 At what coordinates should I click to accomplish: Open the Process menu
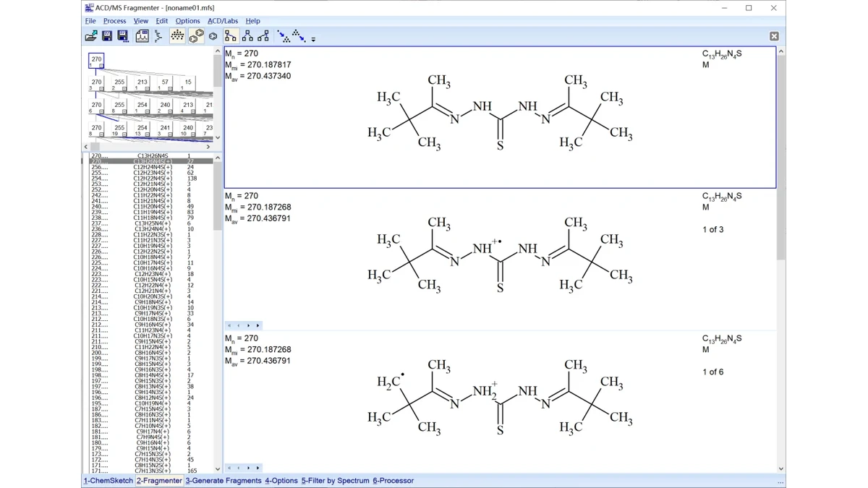pos(114,21)
